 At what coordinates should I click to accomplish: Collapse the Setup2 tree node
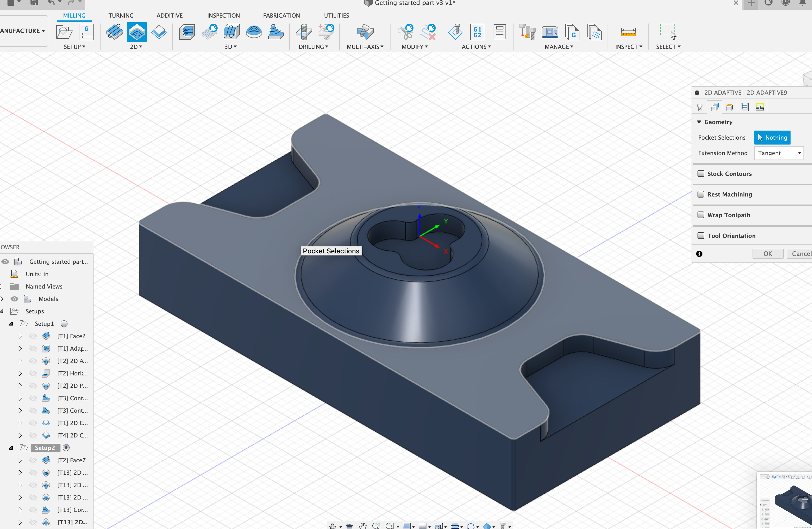[x=11, y=448]
